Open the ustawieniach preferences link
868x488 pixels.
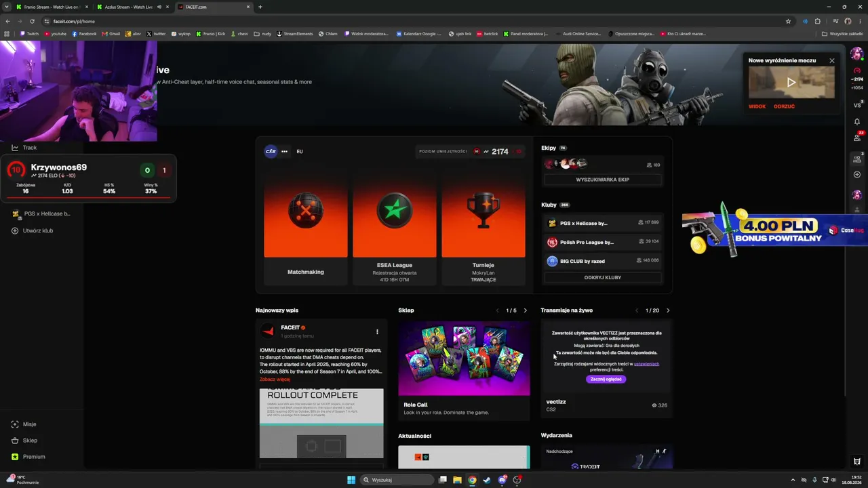(646, 364)
